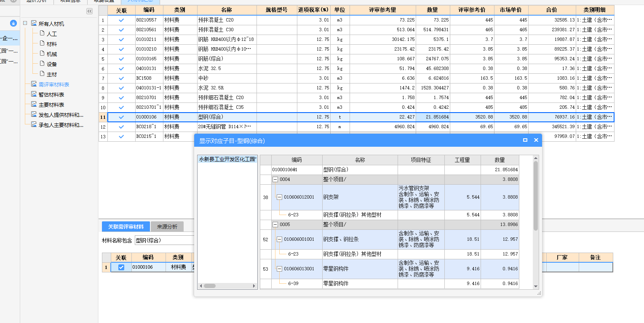The image size is (644, 323).
Task: Click right arrow of dialog project list scrollbar
Action: [x=254, y=286]
